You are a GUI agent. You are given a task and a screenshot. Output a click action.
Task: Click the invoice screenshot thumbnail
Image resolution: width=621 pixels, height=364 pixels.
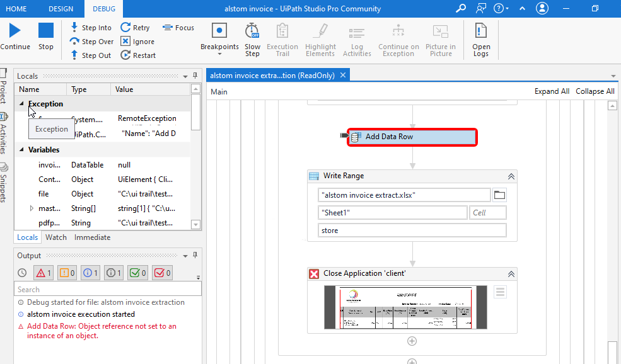point(405,307)
